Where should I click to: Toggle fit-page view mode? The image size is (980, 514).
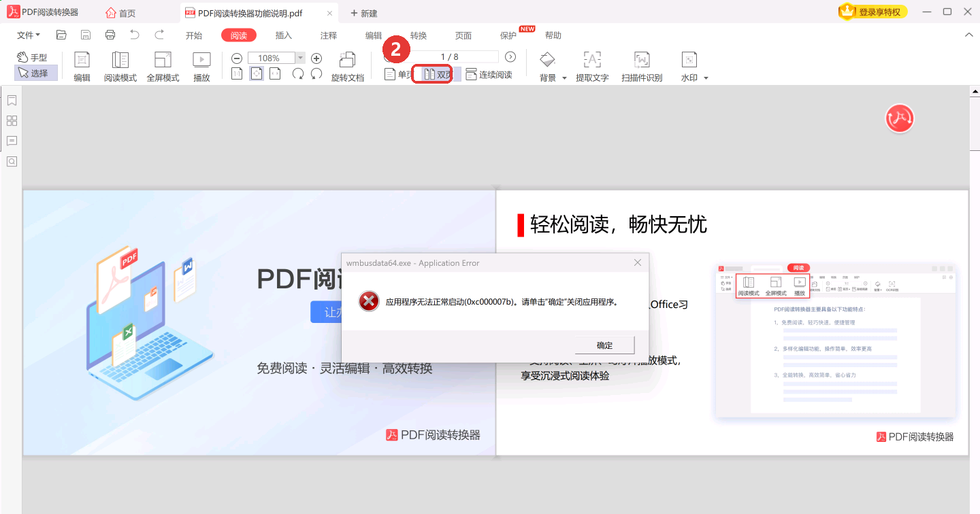[x=257, y=73]
